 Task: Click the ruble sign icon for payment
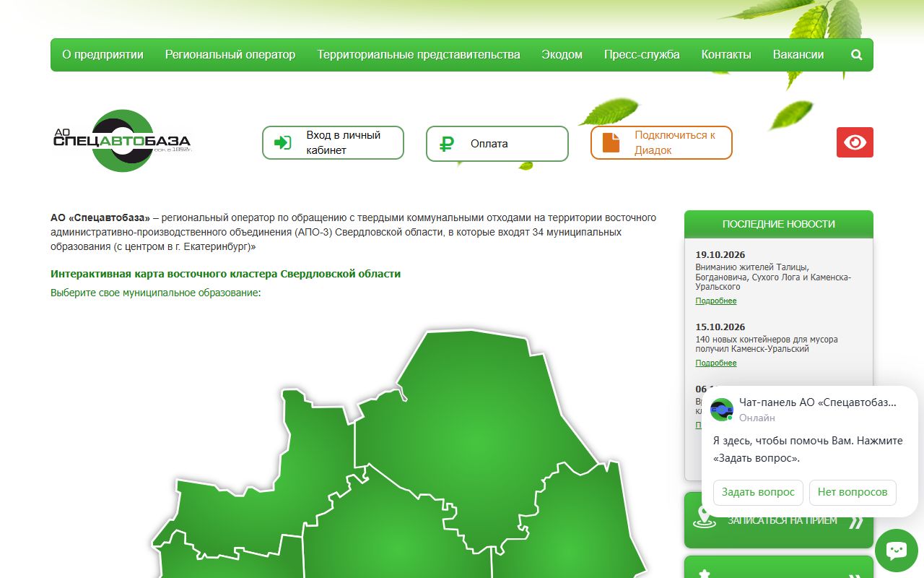click(x=446, y=144)
